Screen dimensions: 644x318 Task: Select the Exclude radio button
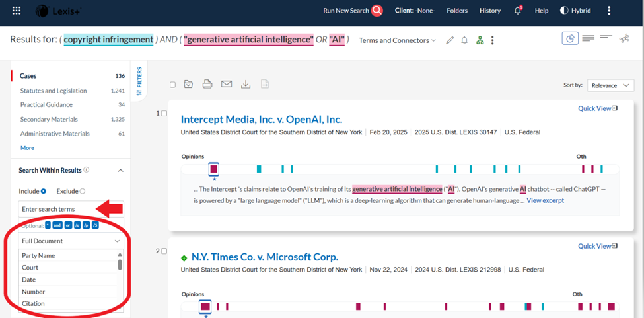(x=82, y=191)
